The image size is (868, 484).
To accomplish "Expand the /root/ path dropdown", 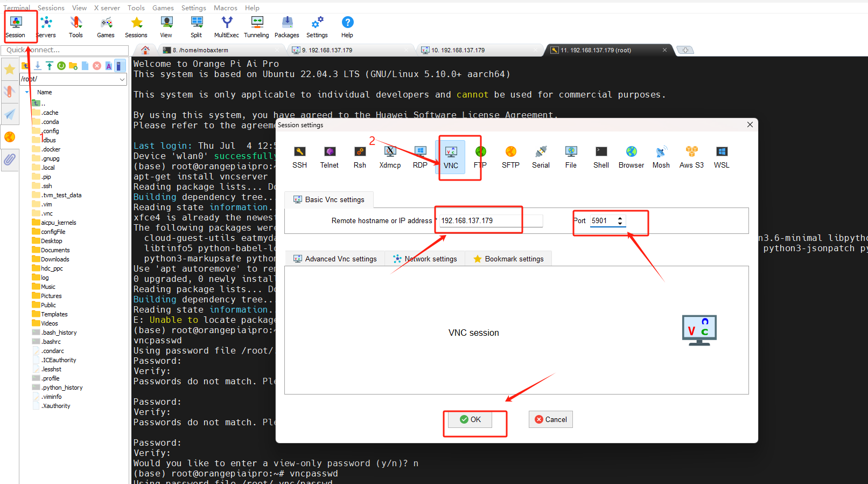I will click(122, 79).
